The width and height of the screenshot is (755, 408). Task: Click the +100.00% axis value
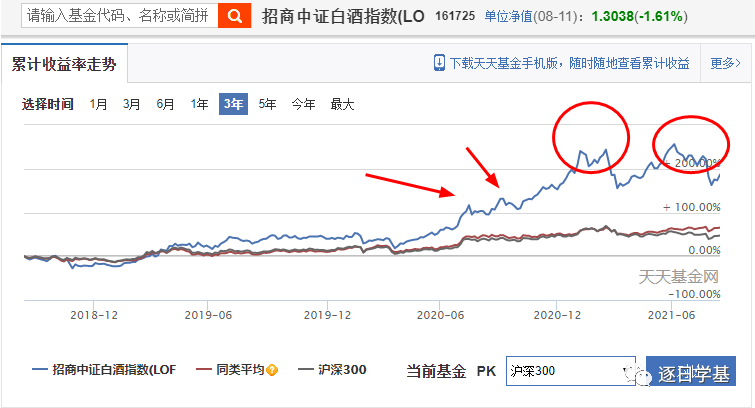pyautogui.click(x=692, y=207)
